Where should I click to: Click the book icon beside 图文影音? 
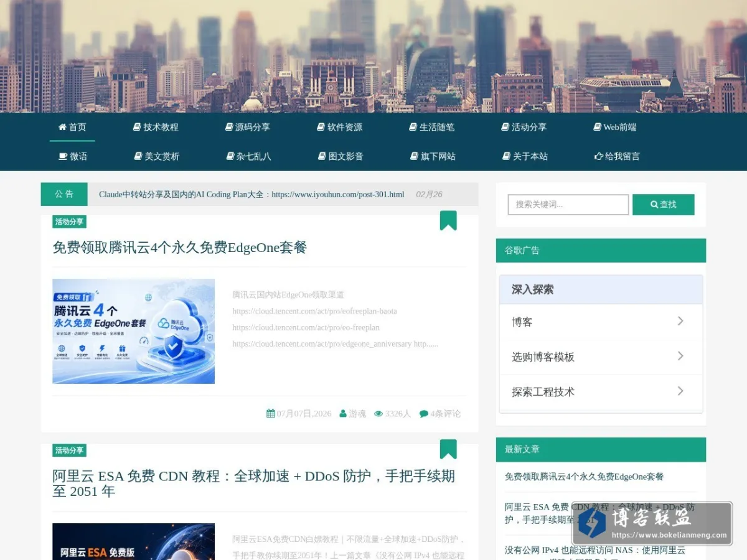click(322, 156)
